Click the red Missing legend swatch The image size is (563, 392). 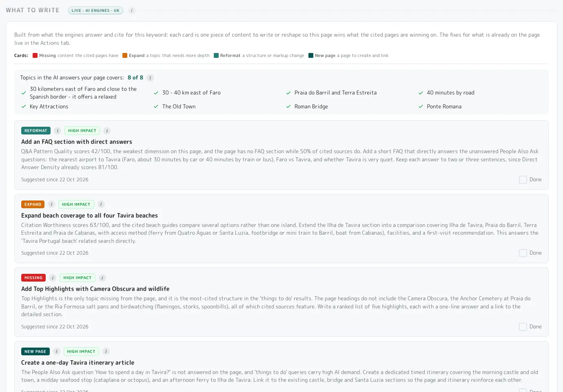point(35,55)
